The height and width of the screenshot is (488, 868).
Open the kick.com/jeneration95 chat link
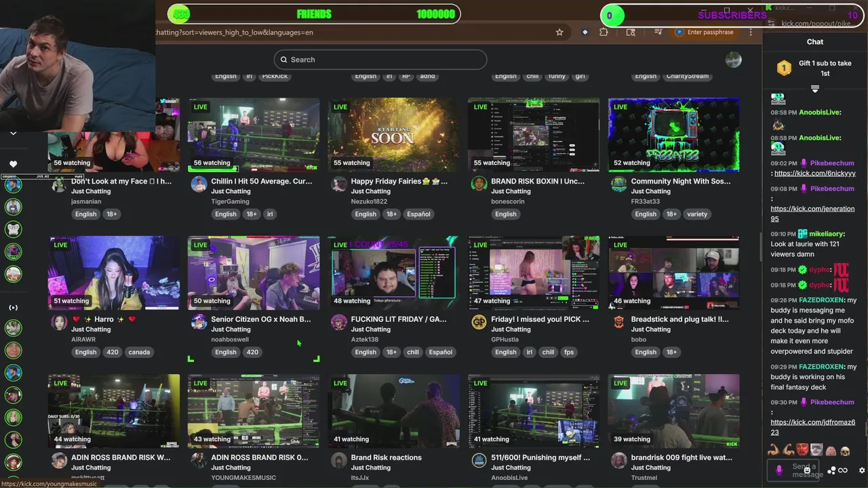click(x=812, y=213)
